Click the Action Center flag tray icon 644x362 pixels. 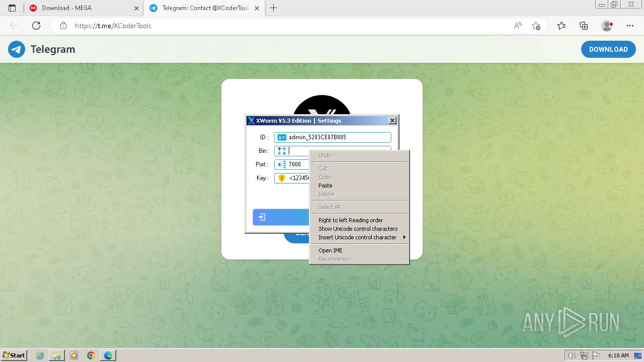pyautogui.click(x=596, y=355)
